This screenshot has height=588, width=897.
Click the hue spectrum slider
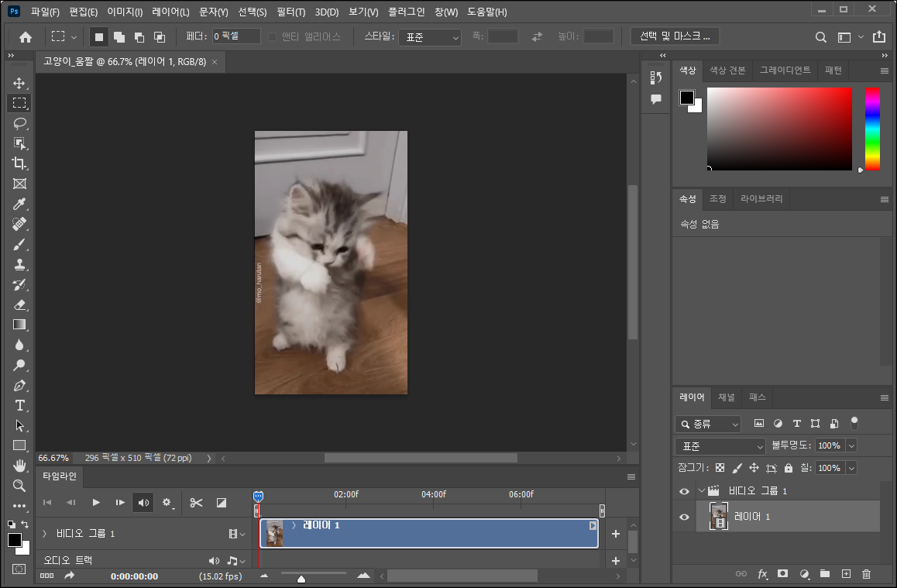pyautogui.click(x=872, y=129)
